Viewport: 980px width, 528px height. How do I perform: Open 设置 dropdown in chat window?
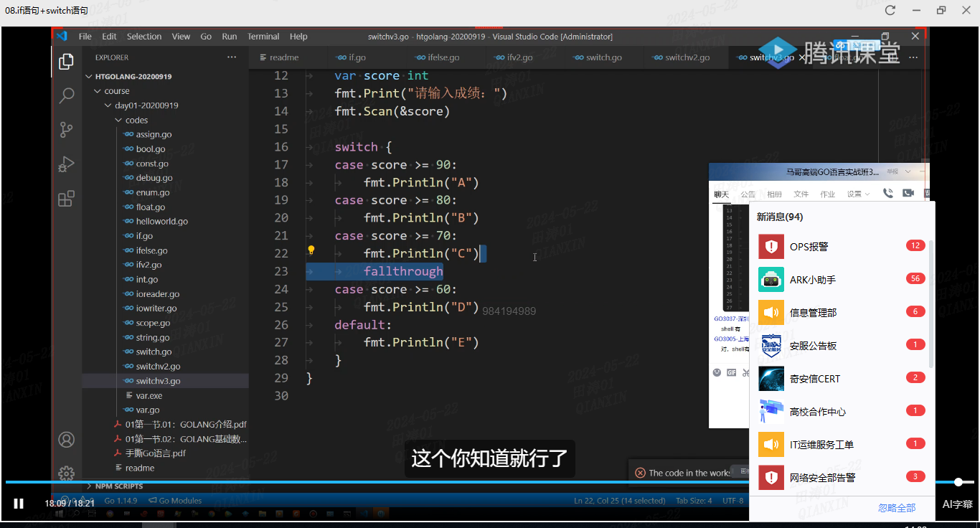click(x=858, y=194)
